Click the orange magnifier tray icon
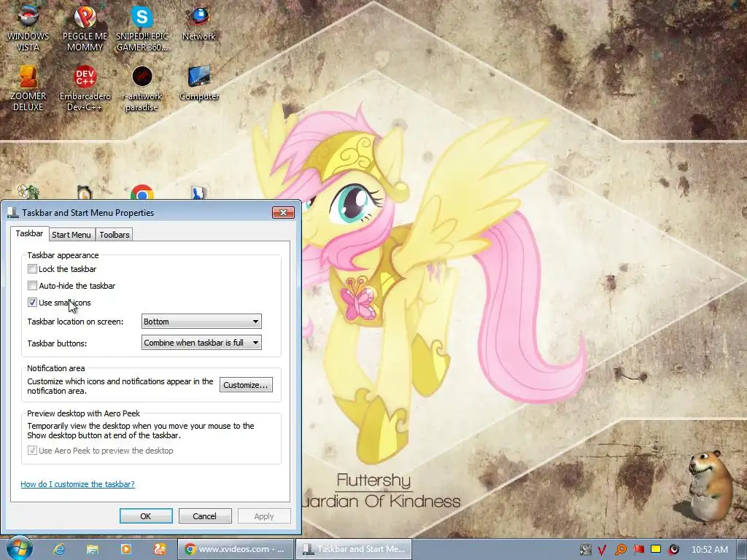Viewport: 747px width, 560px height. (x=620, y=550)
